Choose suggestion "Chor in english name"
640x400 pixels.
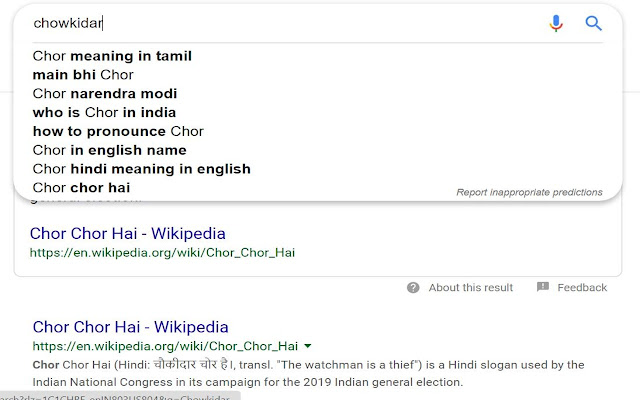(x=110, y=150)
